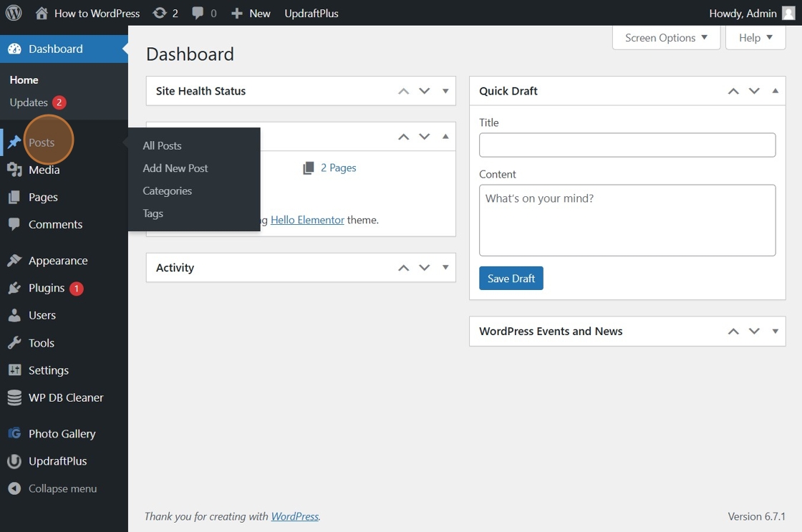Open the WordPress link in footer
Screen dimensions: 802x532
tap(294, 517)
